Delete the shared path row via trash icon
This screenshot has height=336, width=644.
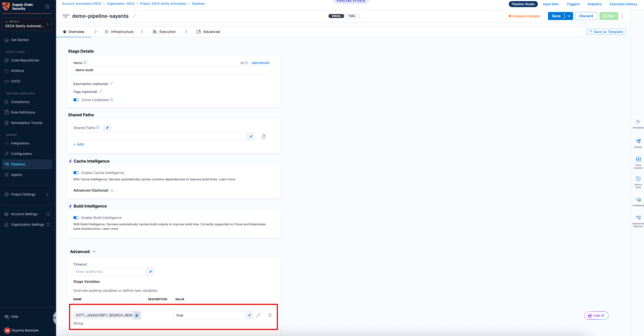point(264,137)
